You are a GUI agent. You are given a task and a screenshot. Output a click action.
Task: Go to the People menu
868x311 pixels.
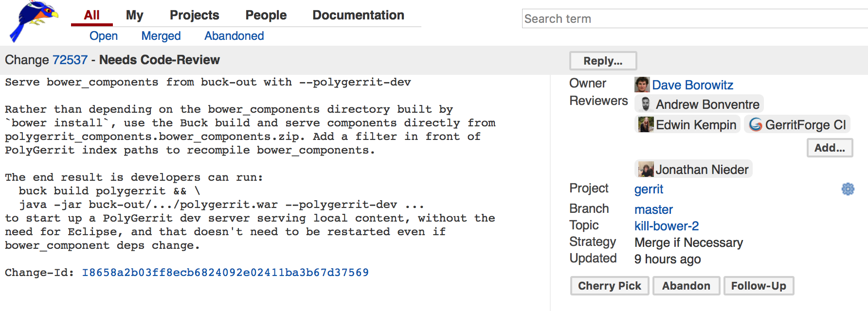tap(266, 15)
